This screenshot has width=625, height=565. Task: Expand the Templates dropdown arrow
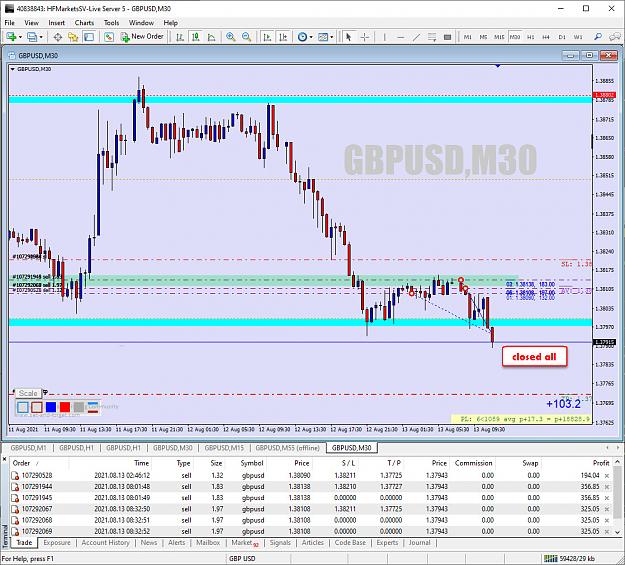(332, 37)
